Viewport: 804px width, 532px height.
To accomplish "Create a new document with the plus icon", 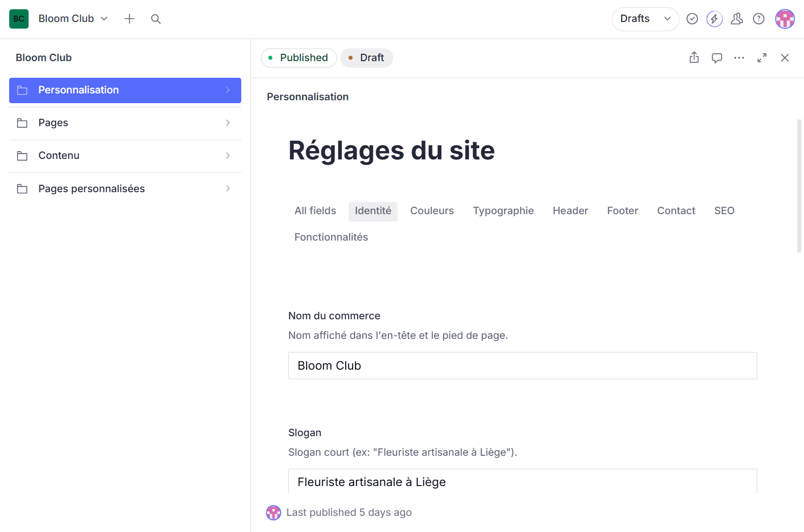I will tap(129, 19).
